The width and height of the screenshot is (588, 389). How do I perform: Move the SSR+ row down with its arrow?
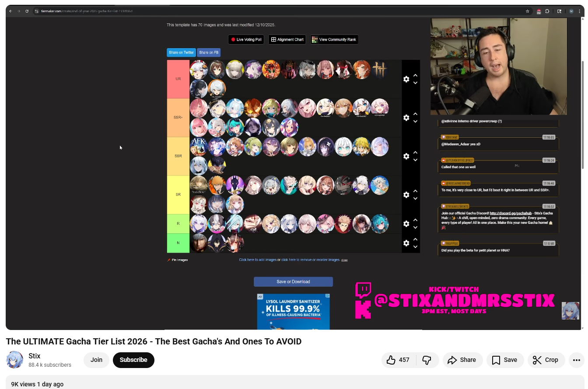pos(415,121)
